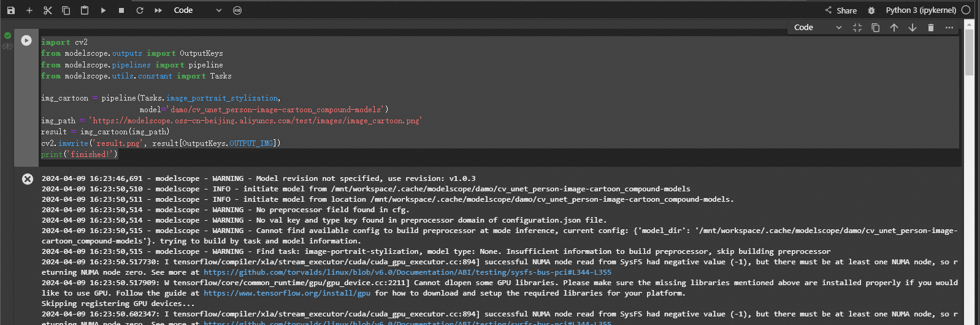Image resolution: width=980 pixels, height=325 pixels.
Task: Interrupt the kernel with the stop button
Action: [x=121, y=10]
